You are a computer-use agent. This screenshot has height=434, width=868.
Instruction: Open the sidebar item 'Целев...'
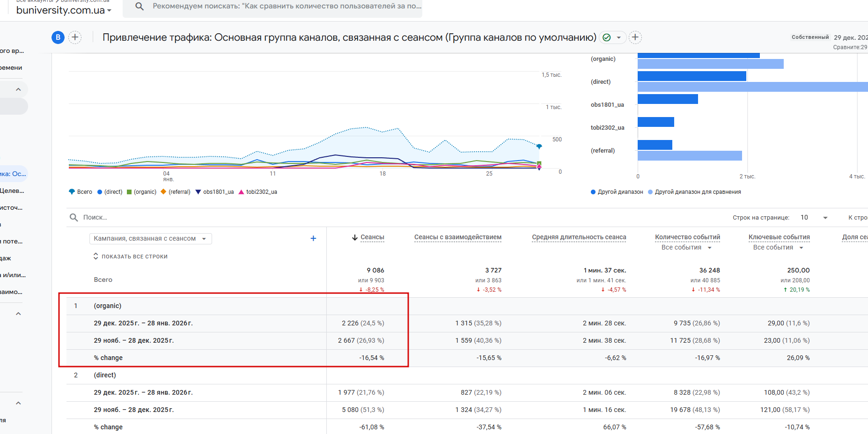click(12, 191)
